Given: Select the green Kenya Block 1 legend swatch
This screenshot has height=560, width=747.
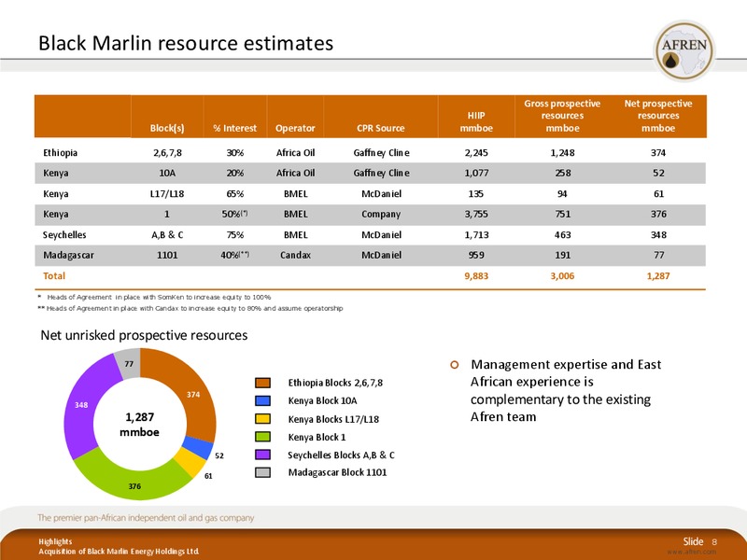Looking at the screenshot, I should (262, 437).
